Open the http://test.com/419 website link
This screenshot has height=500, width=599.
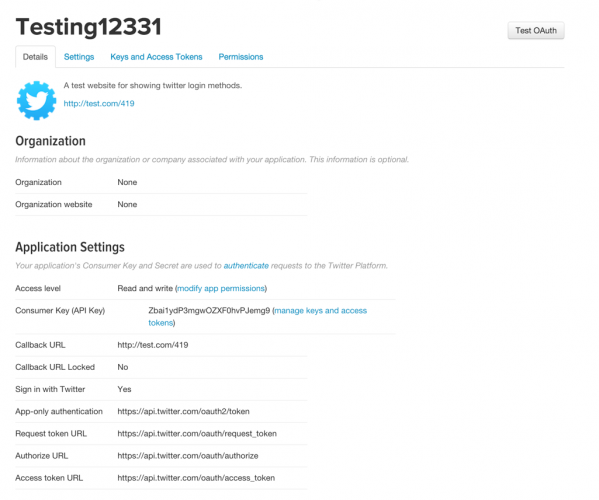[99, 104]
